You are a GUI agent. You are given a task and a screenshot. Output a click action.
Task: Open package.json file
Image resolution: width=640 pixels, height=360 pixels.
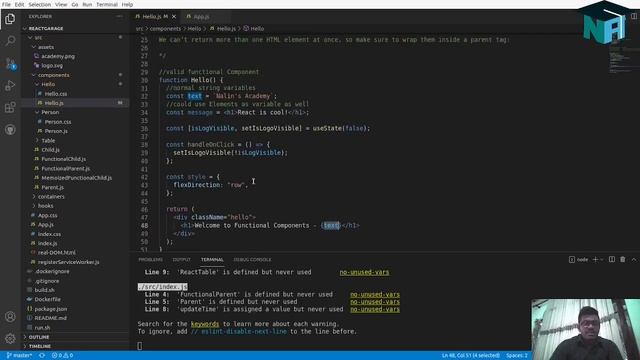[51, 309]
